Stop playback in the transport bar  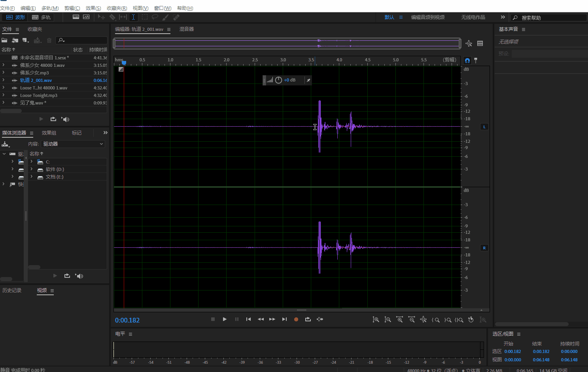213,319
